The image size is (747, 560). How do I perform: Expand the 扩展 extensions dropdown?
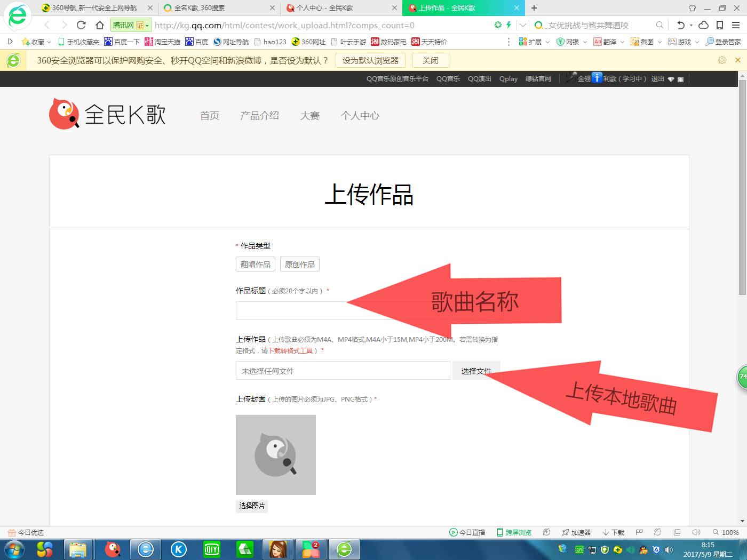pyautogui.click(x=547, y=42)
